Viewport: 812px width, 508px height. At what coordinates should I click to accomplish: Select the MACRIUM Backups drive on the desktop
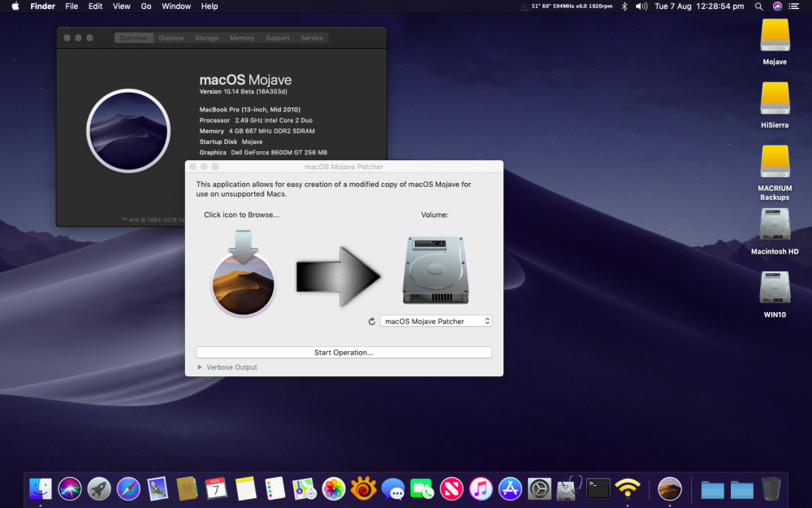[775, 172]
